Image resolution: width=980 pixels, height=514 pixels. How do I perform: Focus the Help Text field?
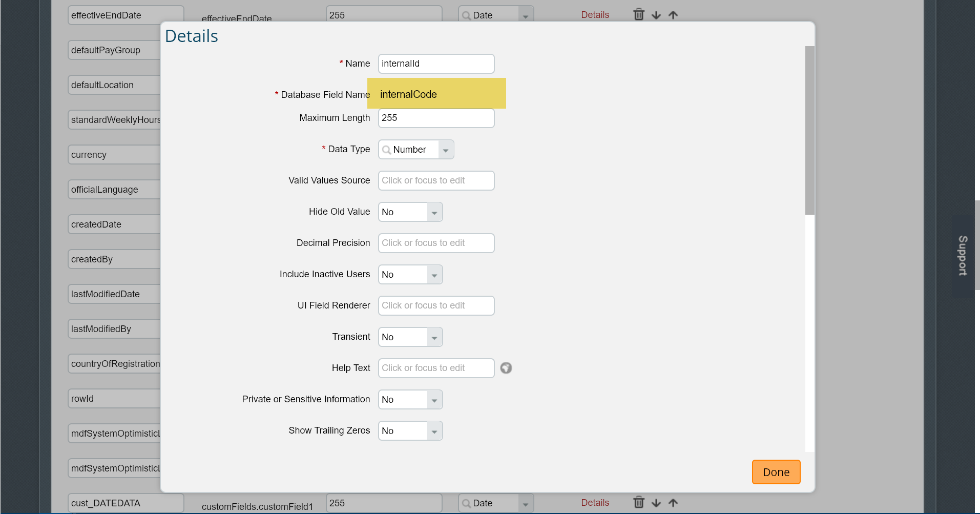click(x=436, y=368)
